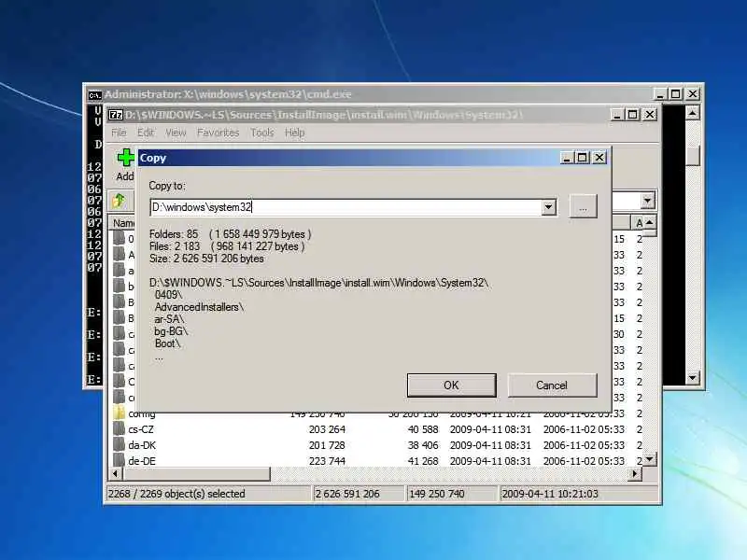747x560 pixels.
Task: Click the Name column header
Action: (x=123, y=223)
